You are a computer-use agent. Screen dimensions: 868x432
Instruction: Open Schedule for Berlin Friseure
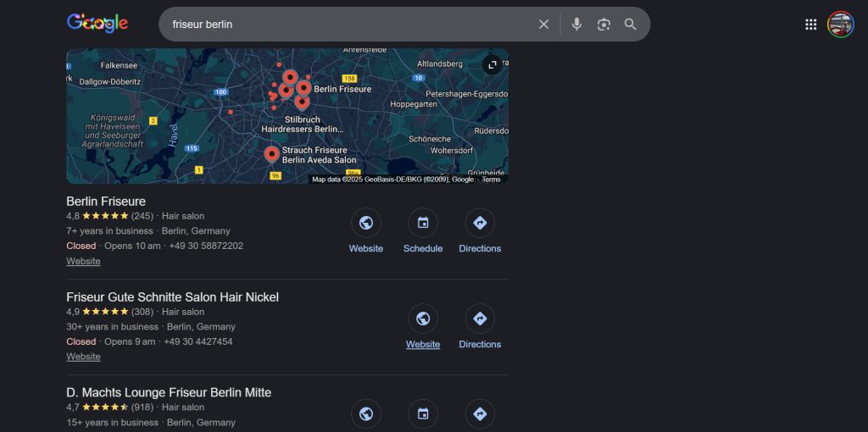coord(423,224)
